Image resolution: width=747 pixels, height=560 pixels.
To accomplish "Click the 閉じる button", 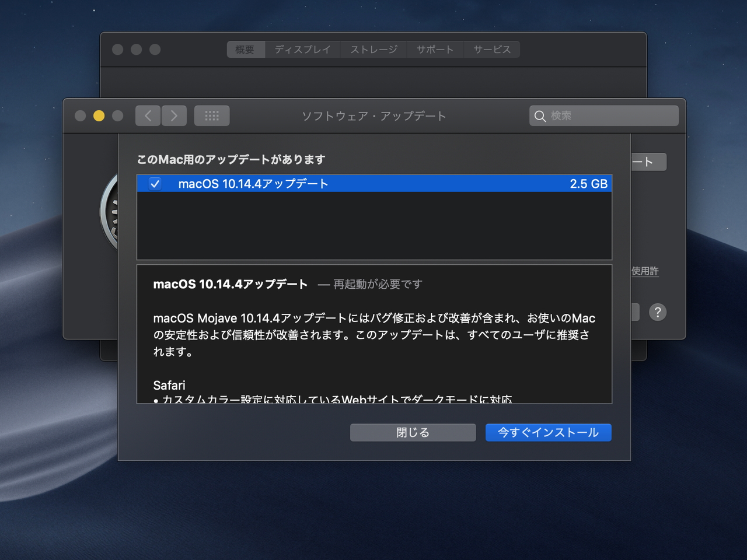I will pos(413,432).
